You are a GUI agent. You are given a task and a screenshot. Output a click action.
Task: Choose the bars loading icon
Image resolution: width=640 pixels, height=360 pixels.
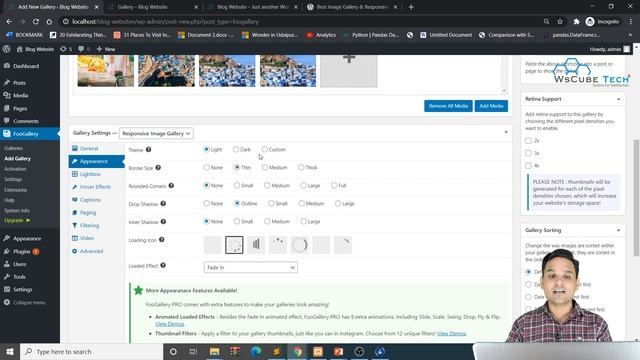click(x=256, y=244)
